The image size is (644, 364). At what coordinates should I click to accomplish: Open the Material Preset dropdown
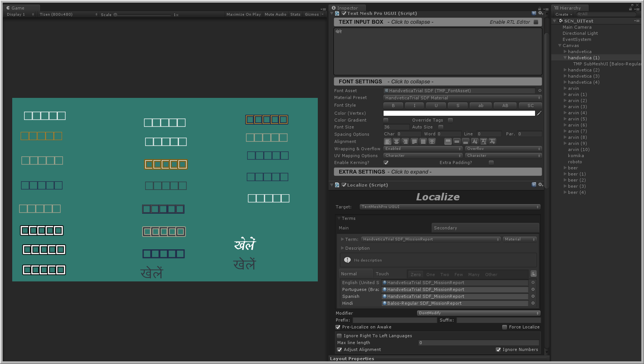[x=462, y=98]
